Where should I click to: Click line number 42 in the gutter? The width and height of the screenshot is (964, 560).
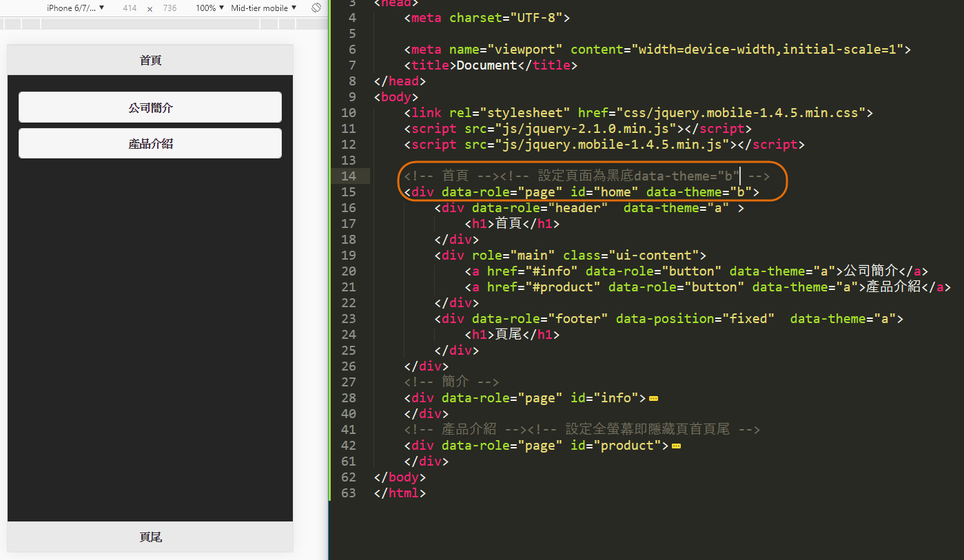click(x=349, y=446)
